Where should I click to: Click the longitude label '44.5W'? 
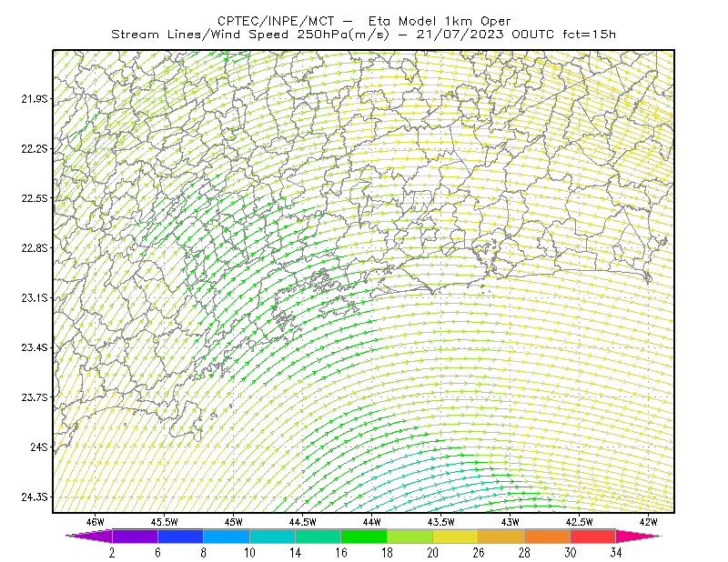303,522
